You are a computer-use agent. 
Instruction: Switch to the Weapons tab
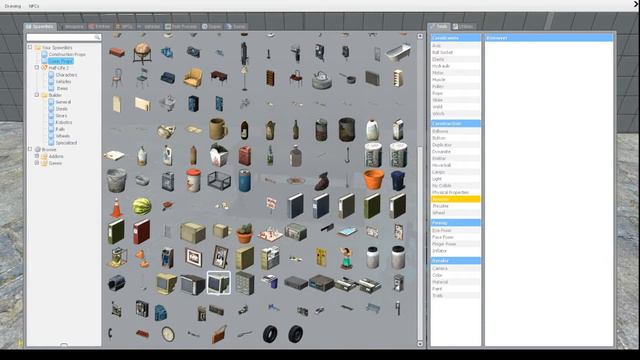point(71,27)
